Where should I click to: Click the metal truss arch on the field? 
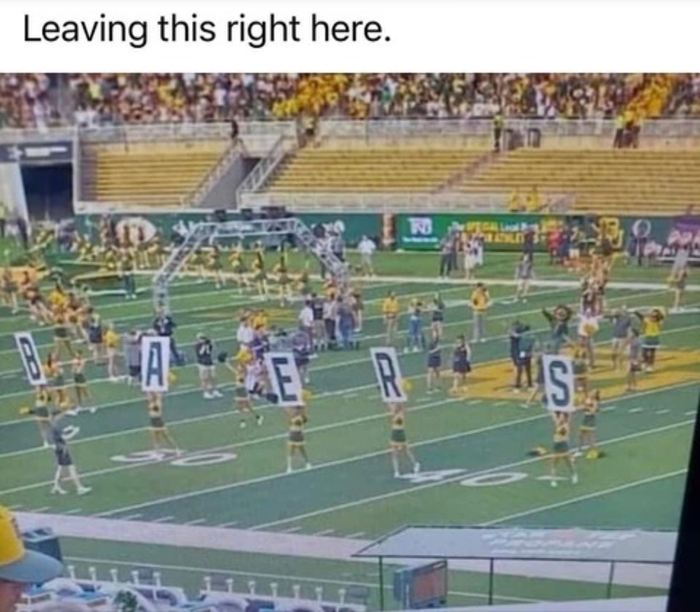[252, 251]
